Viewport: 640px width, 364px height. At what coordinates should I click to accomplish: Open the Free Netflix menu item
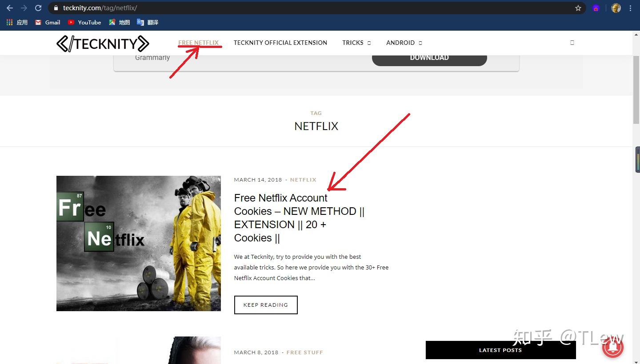click(199, 43)
